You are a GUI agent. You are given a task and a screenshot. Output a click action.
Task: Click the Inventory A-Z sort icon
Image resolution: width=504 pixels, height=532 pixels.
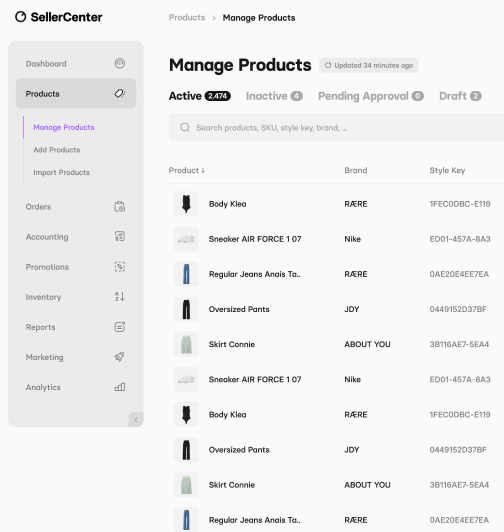click(119, 297)
